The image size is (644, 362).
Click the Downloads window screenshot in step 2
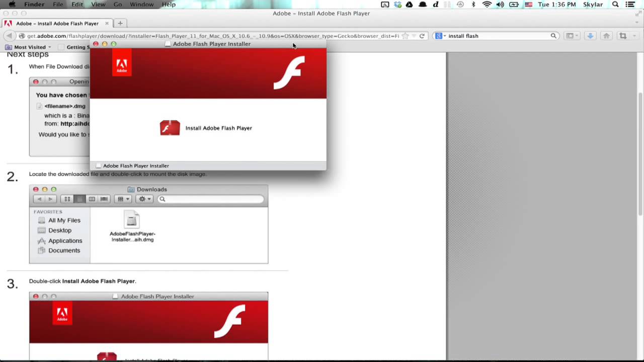[148, 224]
